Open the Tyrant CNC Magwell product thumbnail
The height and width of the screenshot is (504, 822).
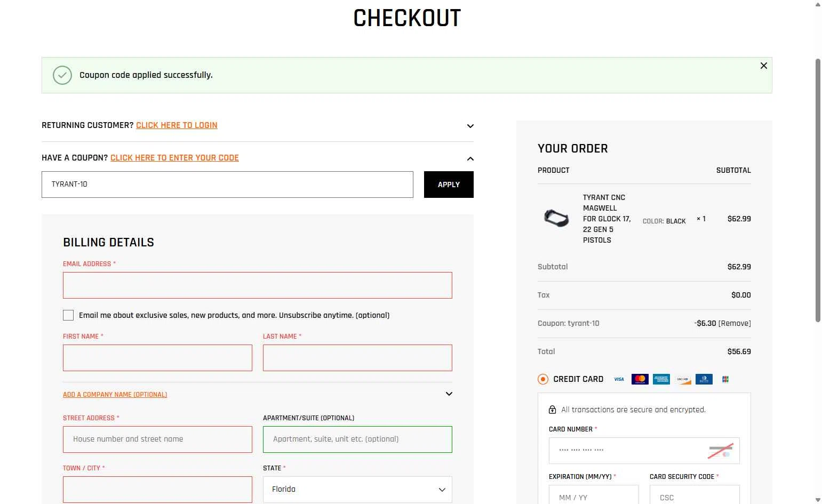coord(556,218)
